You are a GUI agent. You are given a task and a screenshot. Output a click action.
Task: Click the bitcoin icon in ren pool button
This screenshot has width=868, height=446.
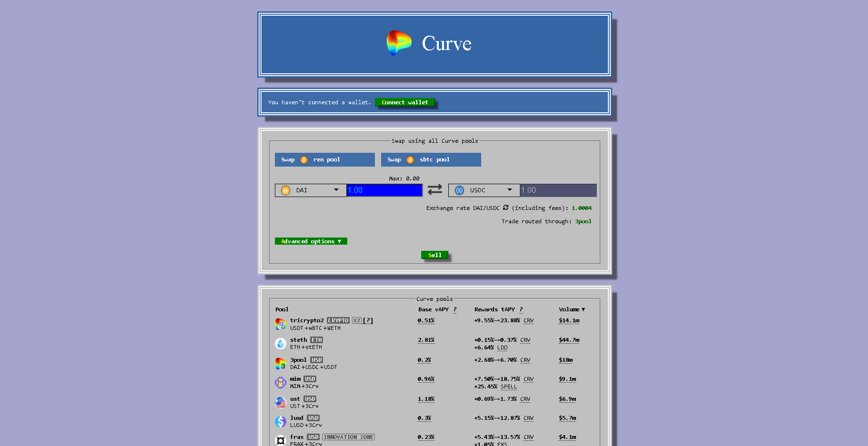pos(304,160)
